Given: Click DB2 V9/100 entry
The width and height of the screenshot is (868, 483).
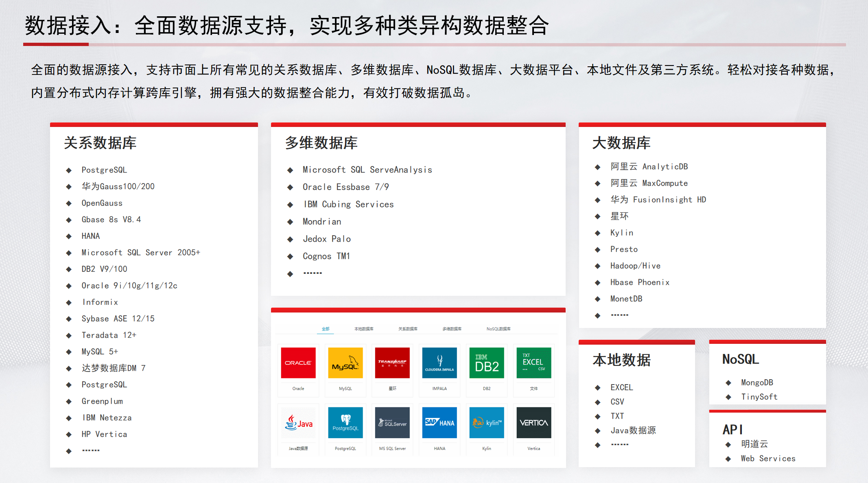Looking at the screenshot, I should pyautogui.click(x=105, y=269).
